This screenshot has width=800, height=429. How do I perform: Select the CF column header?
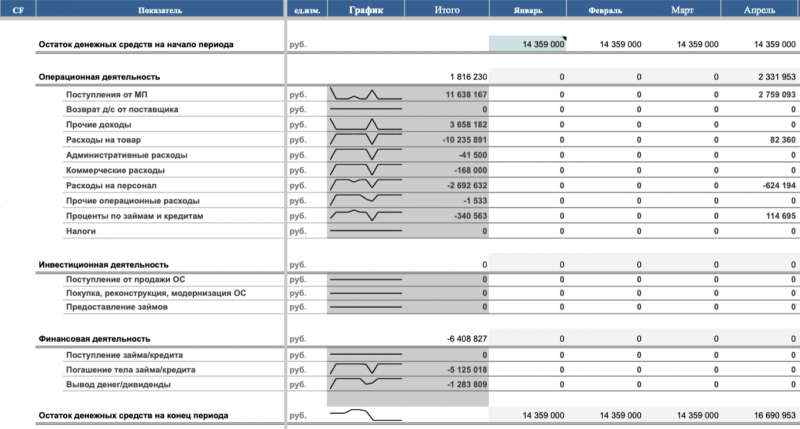[18, 9]
